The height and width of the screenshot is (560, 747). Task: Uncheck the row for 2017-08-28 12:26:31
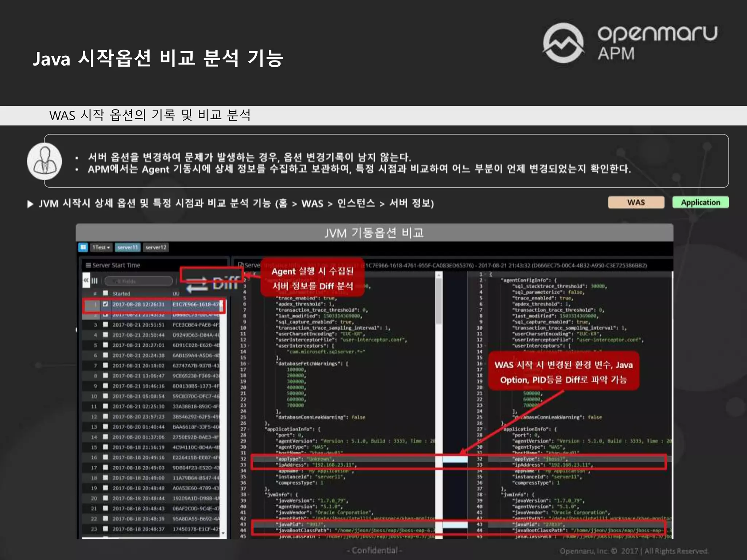pos(105,304)
